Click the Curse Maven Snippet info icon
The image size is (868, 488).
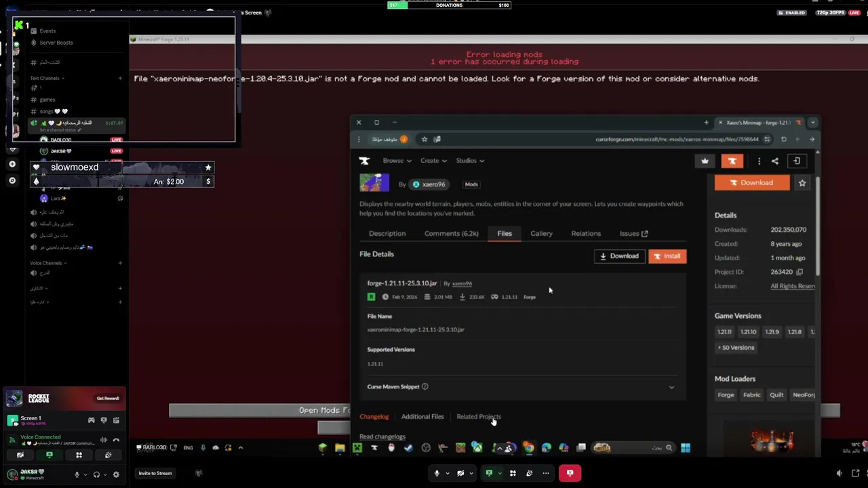pyautogui.click(x=425, y=386)
